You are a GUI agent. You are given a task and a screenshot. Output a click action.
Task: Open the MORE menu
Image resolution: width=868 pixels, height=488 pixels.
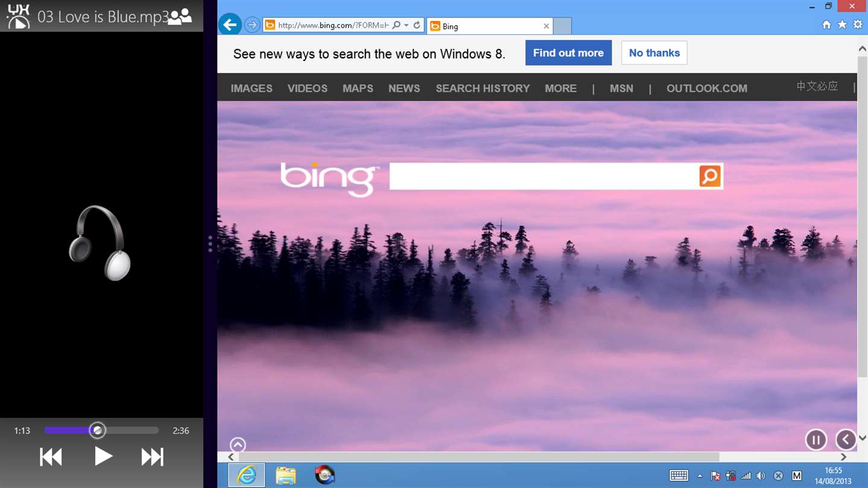[561, 88]
